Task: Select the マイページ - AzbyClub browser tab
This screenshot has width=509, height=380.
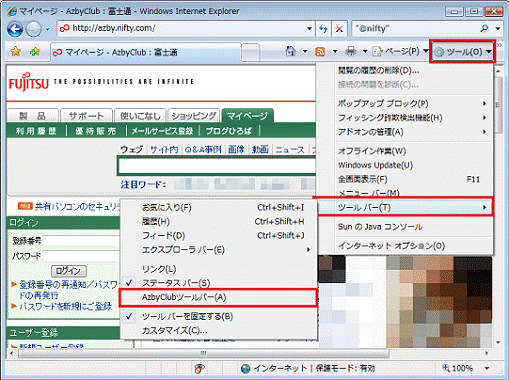Action: tap(145, 52)
